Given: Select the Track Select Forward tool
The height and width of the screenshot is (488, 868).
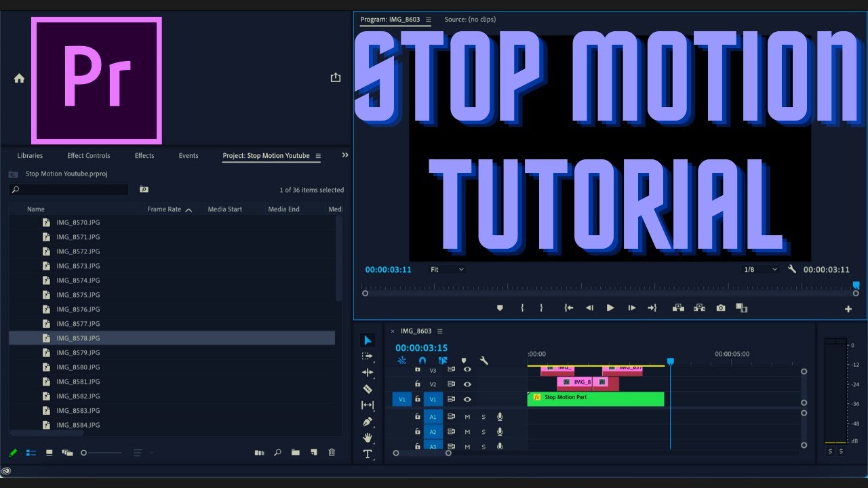Looking at the screenshot, I should tap(368, 357).
